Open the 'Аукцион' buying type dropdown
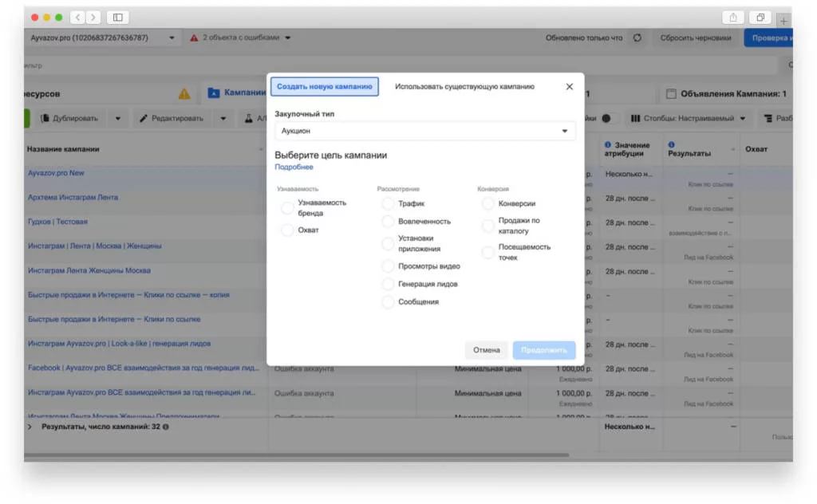This screenshot has height=504, width=817. [x=424, y=131]
